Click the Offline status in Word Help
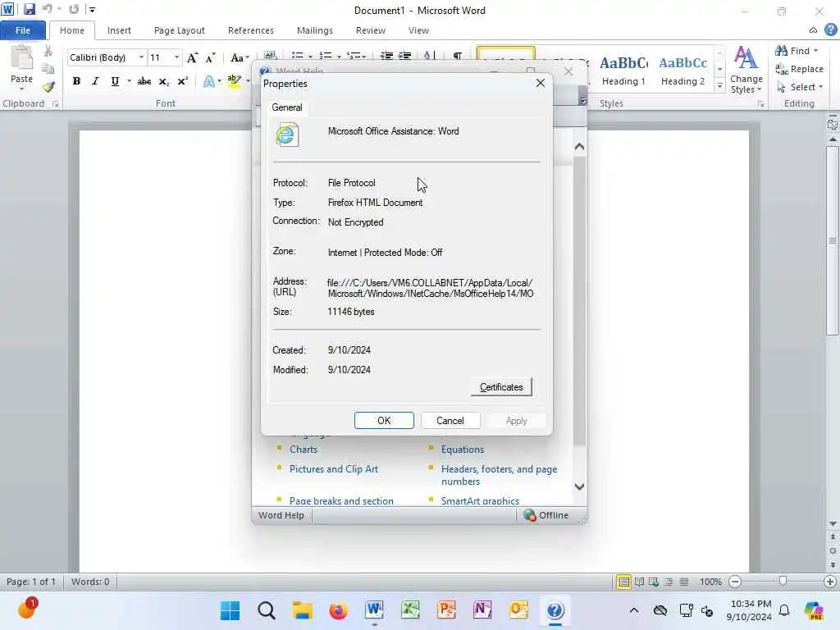This screenshot has height=630, width=840. pyautogui.click(x=546, y=515)
